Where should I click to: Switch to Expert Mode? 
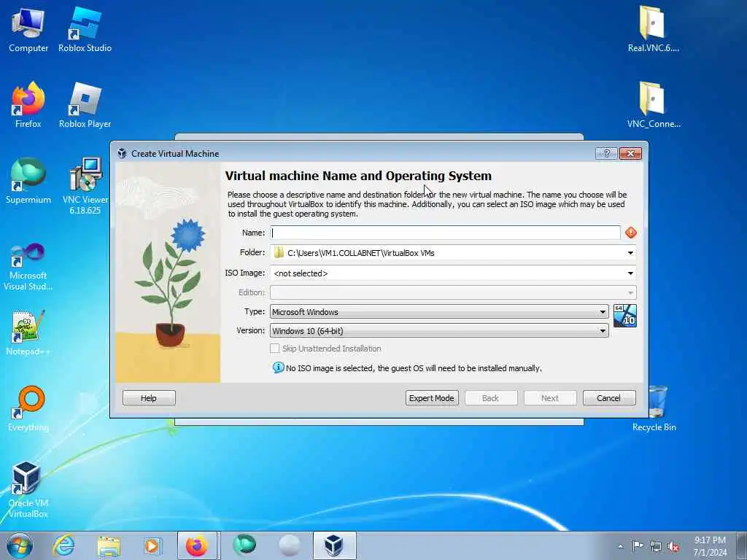tap(432, 398)
